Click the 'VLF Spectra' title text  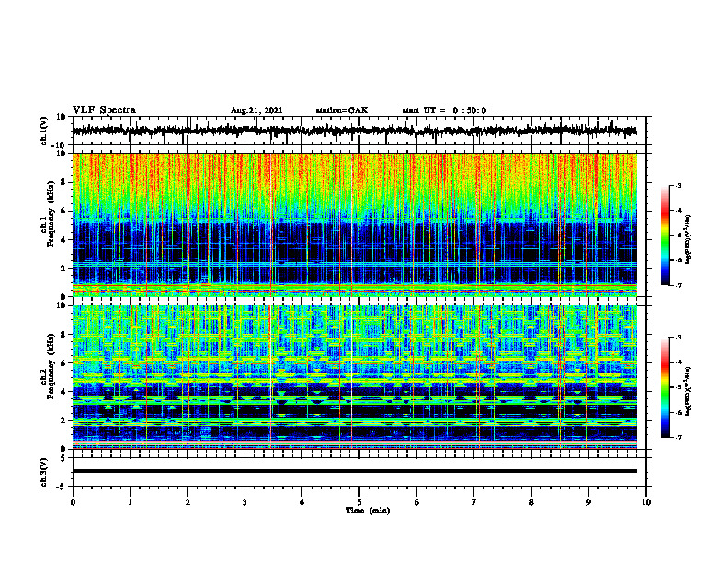104,110
